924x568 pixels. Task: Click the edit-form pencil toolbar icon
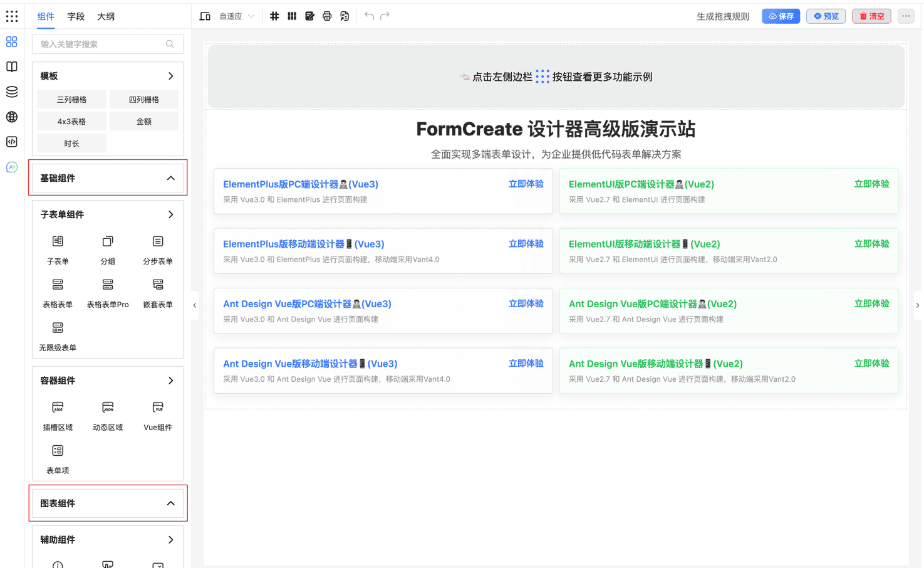[x=309, y=16]
